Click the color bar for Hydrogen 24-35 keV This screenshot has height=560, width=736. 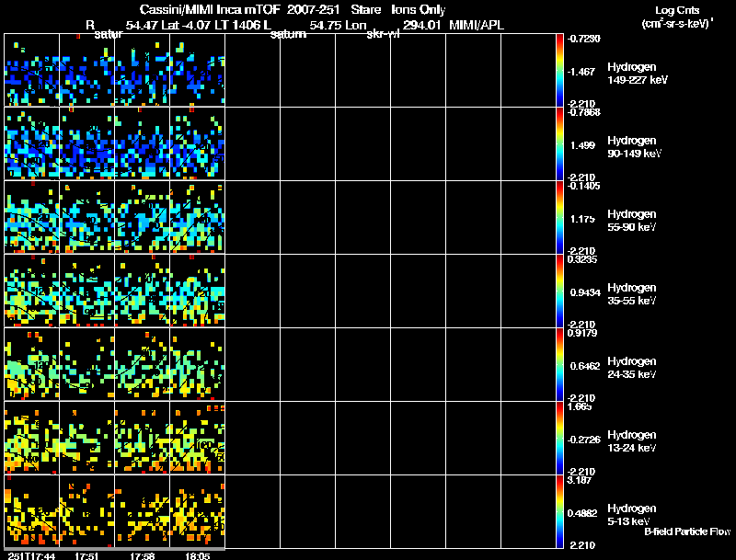click(559, 365)
